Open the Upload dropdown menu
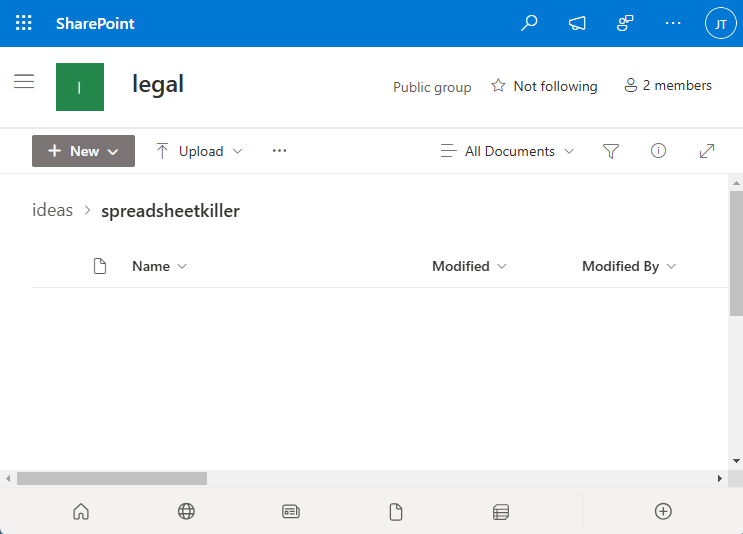Screen dimensions: 743x534 click(199, 151)
